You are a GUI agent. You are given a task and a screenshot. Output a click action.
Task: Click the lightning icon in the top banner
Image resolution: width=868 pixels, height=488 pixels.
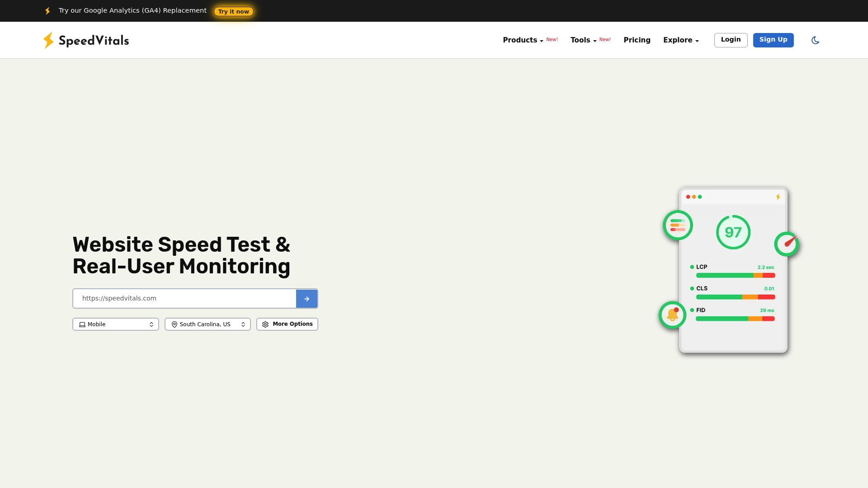coord(47,10)
